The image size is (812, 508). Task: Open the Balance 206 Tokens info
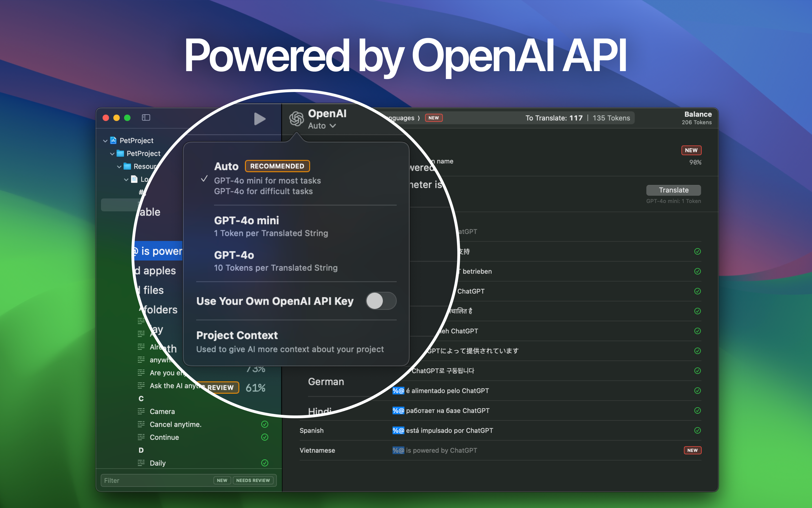(697, 118)
